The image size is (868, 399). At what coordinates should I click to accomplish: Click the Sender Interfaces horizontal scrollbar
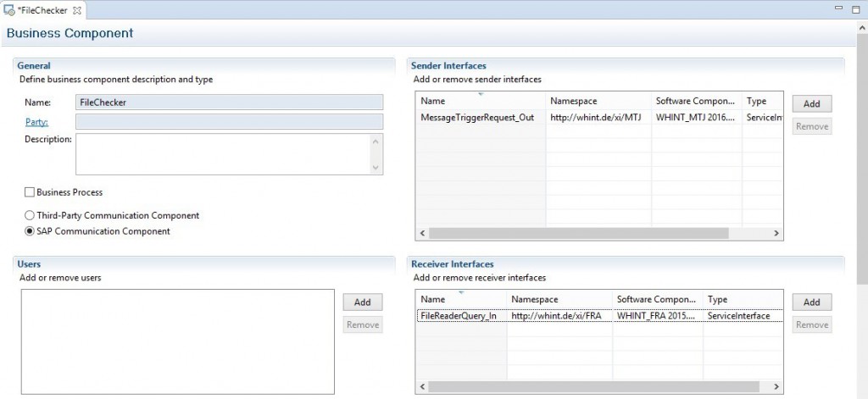click(578, 234)
